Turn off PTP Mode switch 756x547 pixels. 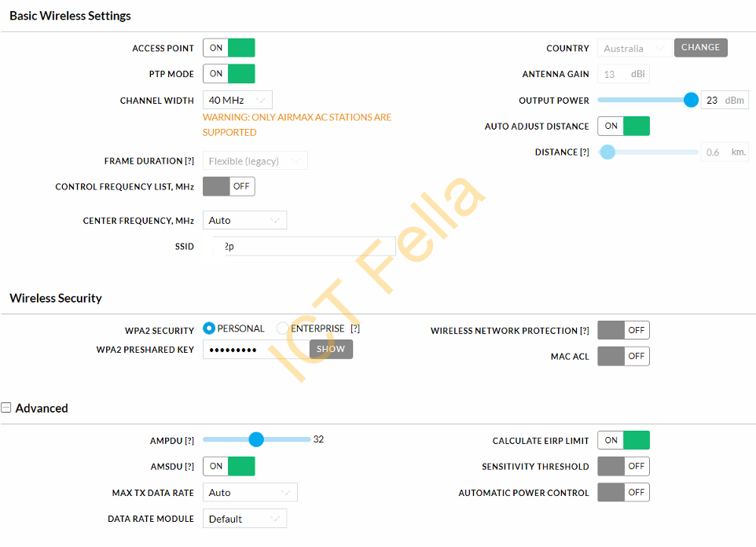click(229, 74)
